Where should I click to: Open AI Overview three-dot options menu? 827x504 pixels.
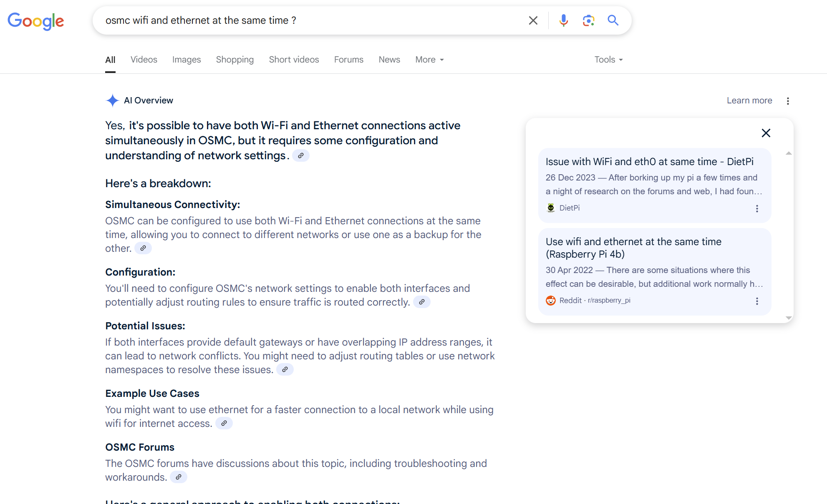788,101
